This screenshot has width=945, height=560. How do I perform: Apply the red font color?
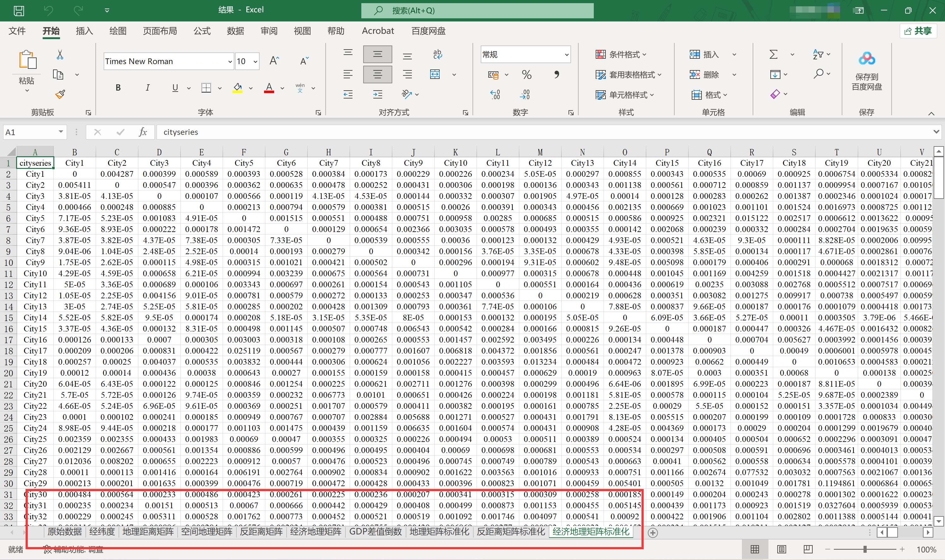(269, 88)
